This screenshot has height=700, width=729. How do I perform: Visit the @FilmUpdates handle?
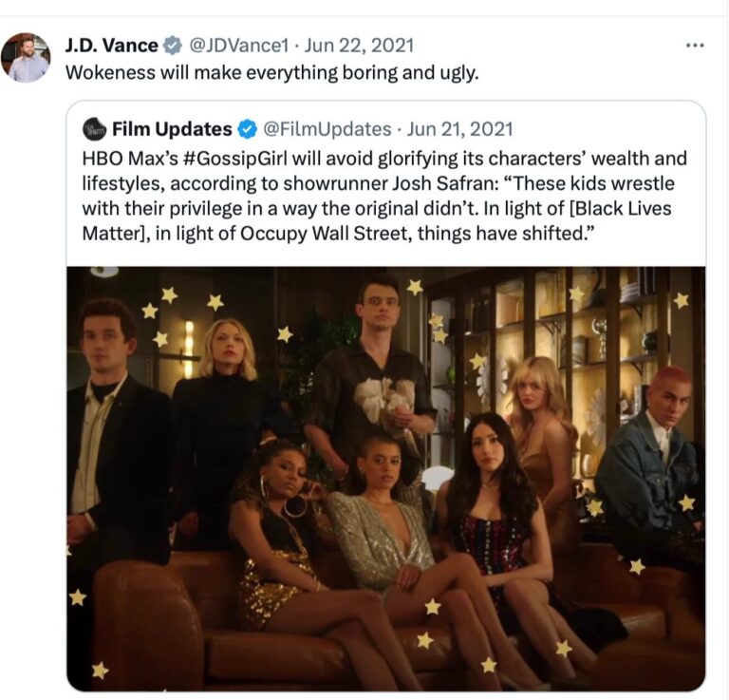[327, 129]
